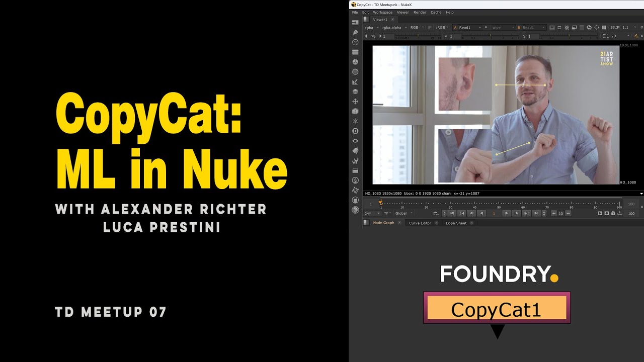Click the skip back 10 frames button
The height and width of the screenshot is (362, 644).
tap(554, 213)
